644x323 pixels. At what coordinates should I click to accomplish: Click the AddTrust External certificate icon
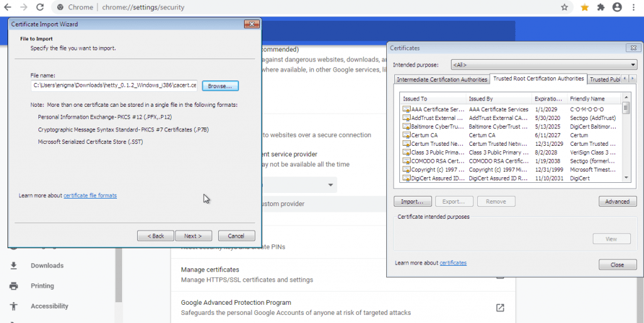[406, 118]
